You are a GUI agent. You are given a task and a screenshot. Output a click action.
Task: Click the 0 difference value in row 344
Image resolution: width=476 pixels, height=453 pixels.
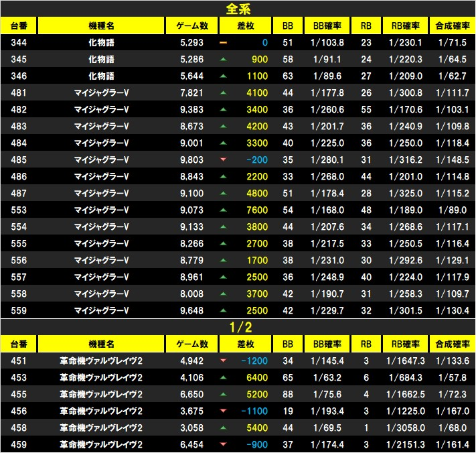tap(265, 42)
